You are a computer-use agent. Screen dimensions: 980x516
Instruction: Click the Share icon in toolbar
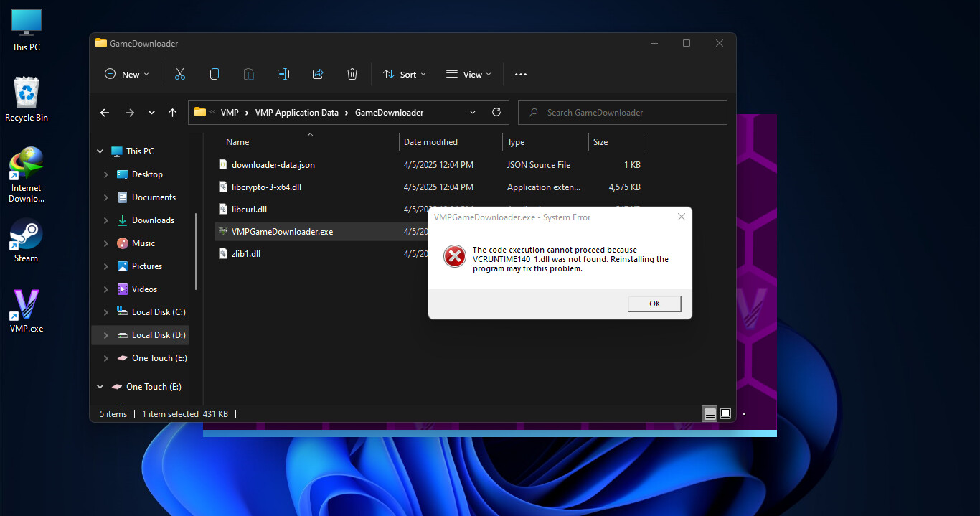(x=318, y=74)
